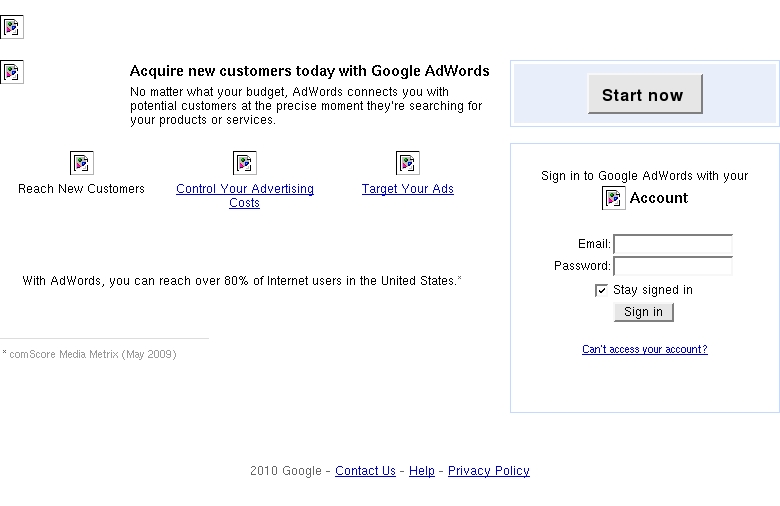This screenshot has width=780, height=506.
Task: Click icon above Control Your Advertising Costs
Action: 245,163
